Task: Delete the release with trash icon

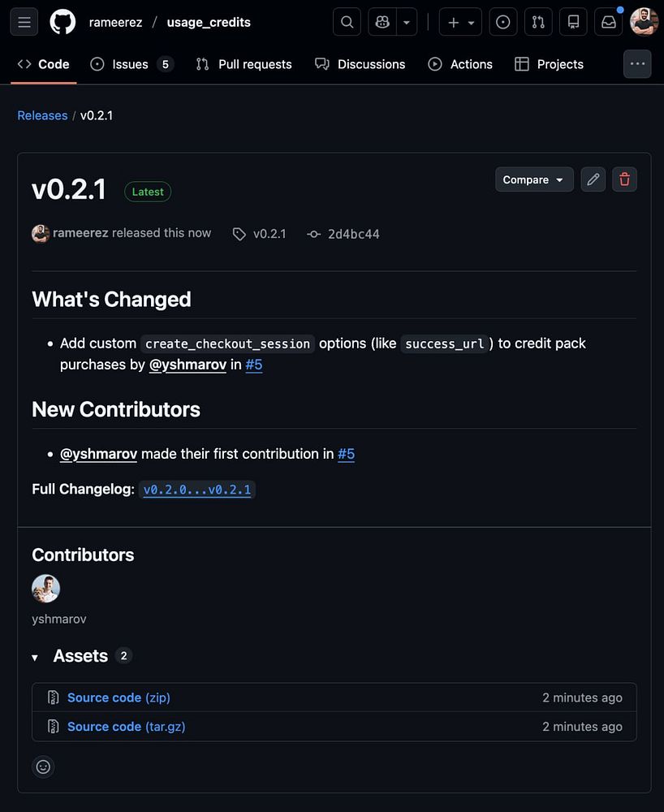Action: coord(624,179)
